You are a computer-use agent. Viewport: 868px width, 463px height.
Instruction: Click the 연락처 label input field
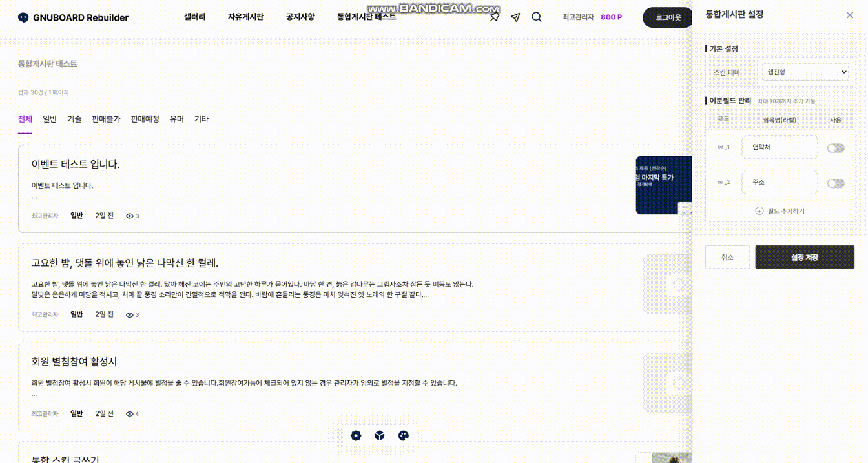[780, 147]
